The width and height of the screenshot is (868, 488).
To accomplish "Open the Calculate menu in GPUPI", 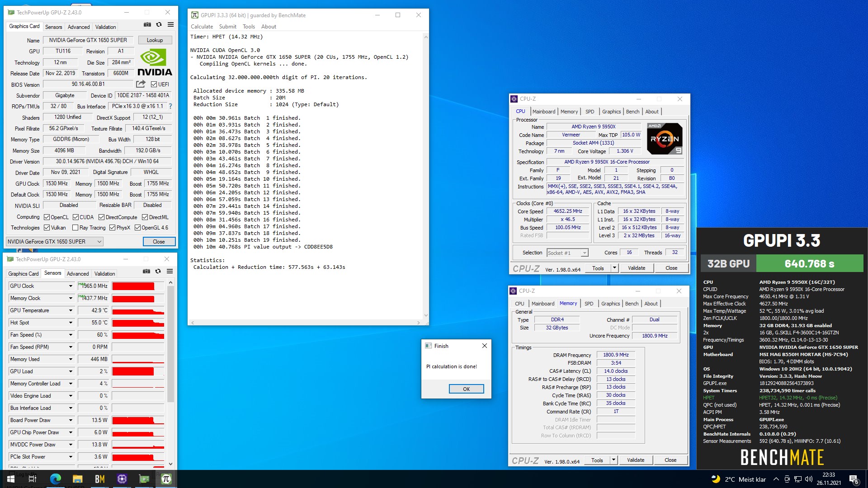I will [202, 27].
